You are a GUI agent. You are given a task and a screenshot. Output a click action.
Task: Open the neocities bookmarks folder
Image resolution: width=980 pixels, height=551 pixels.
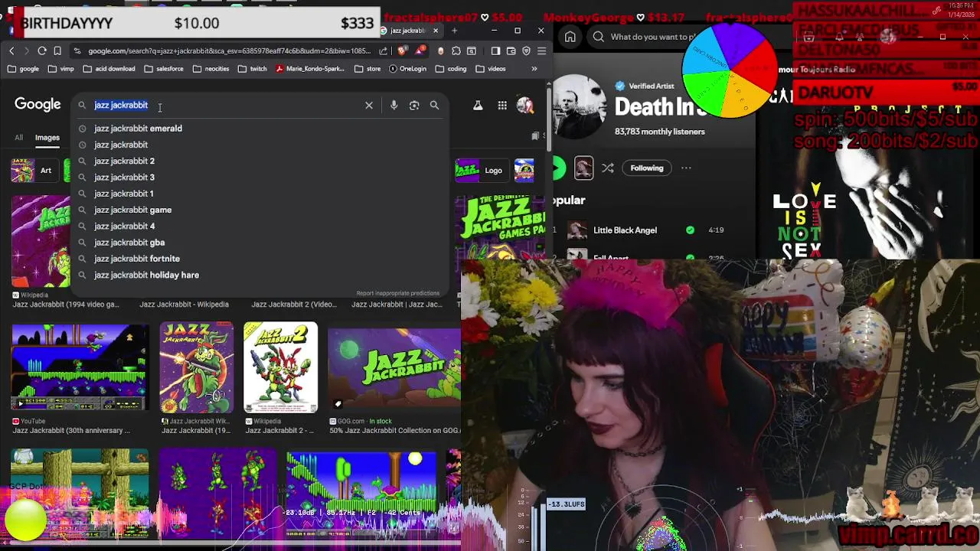coord(211,69)
